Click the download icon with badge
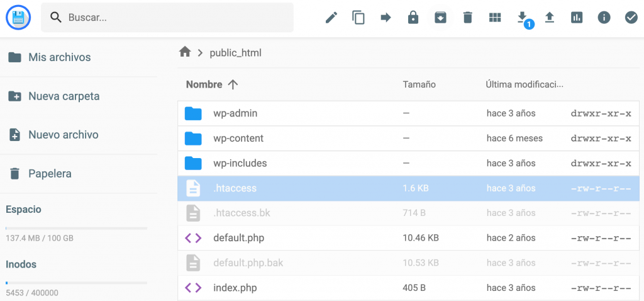Viewport: 644px width, 301px height. (x=522, y=18)
